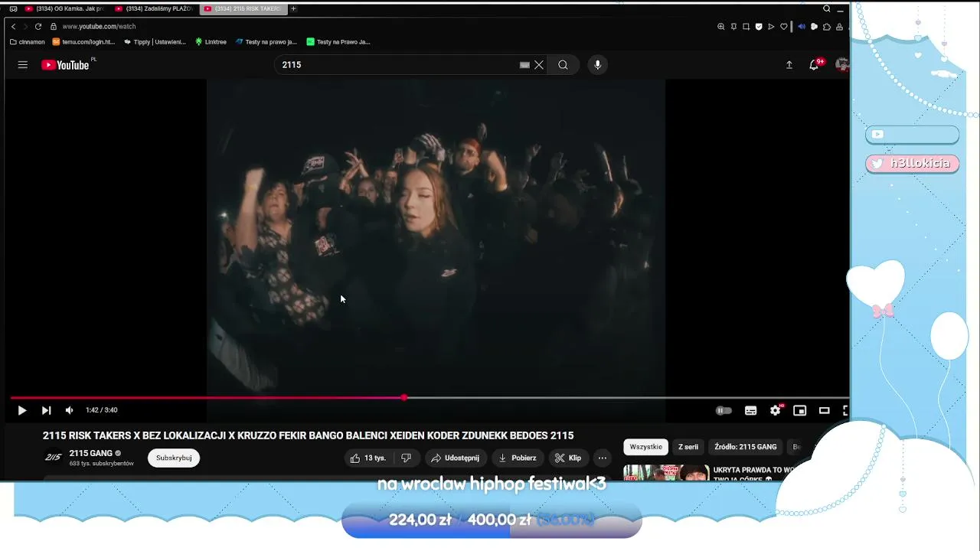Download the video with Pobierz
The image size is (980, 551).
tap(518, 458)
